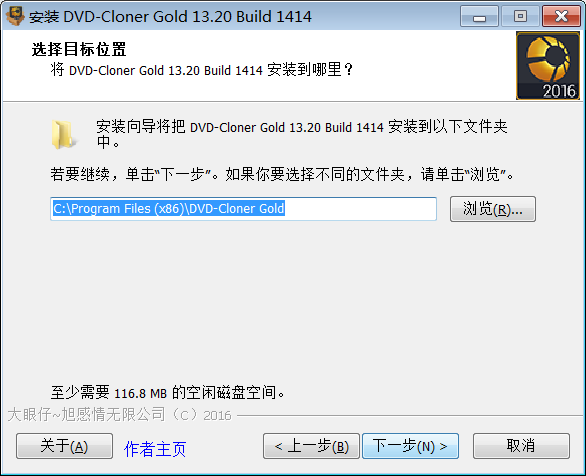Click the installer box icon in title bar

(x=15, y=16)
